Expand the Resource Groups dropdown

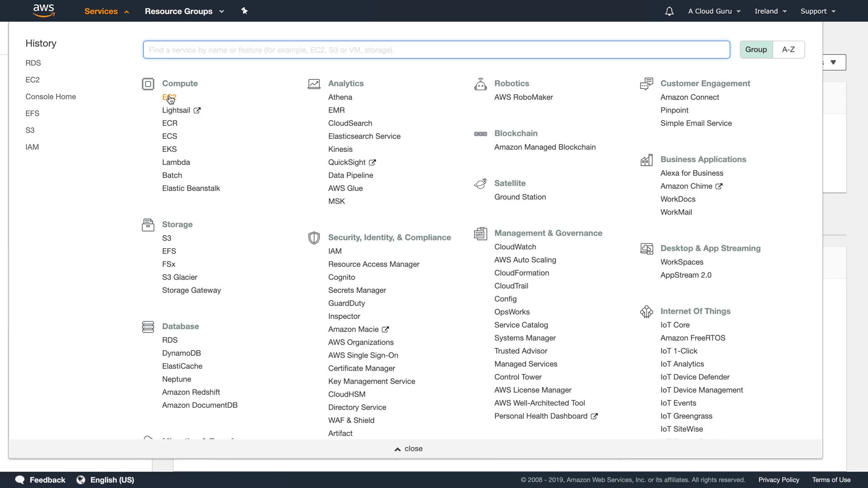(x=184, y=11)
